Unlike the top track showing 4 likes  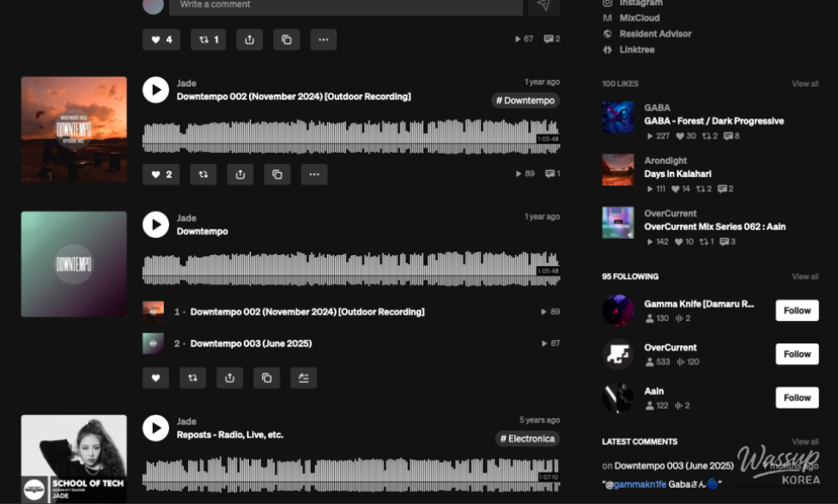tap(161, 39)
